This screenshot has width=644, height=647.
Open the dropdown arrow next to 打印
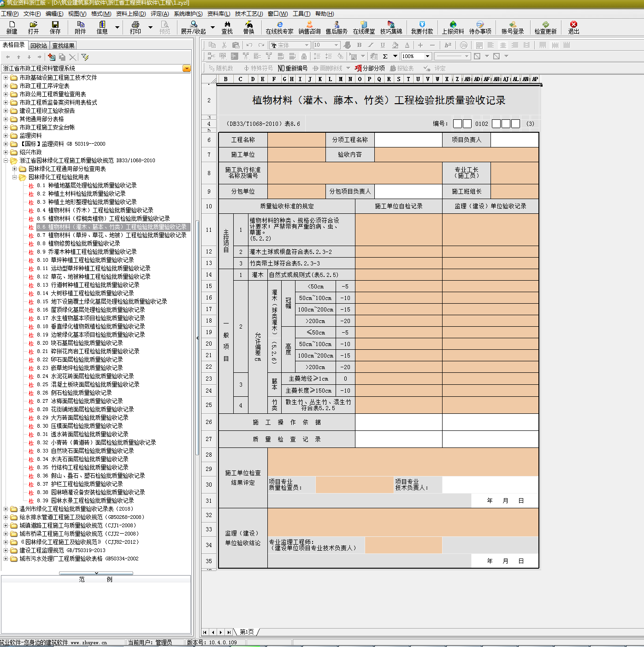click(x=150, y=27)
